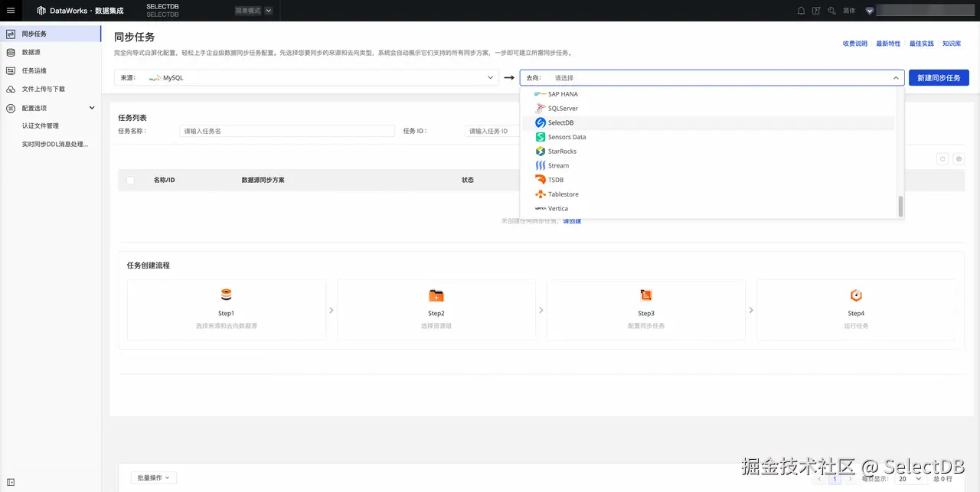This screenshot has width=980, height=492.
Task: Open the page size 20 dropdown
Action: (910, 478)
